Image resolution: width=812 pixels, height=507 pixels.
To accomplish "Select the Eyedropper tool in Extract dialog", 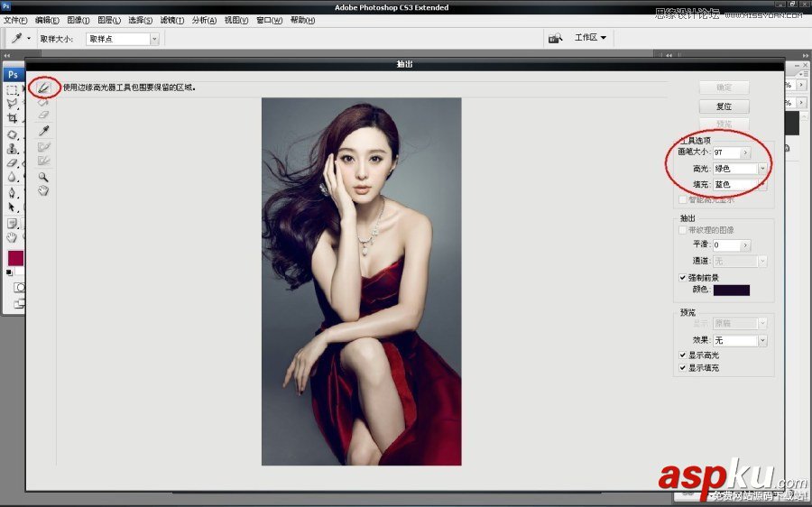I will tap(43, 131).
